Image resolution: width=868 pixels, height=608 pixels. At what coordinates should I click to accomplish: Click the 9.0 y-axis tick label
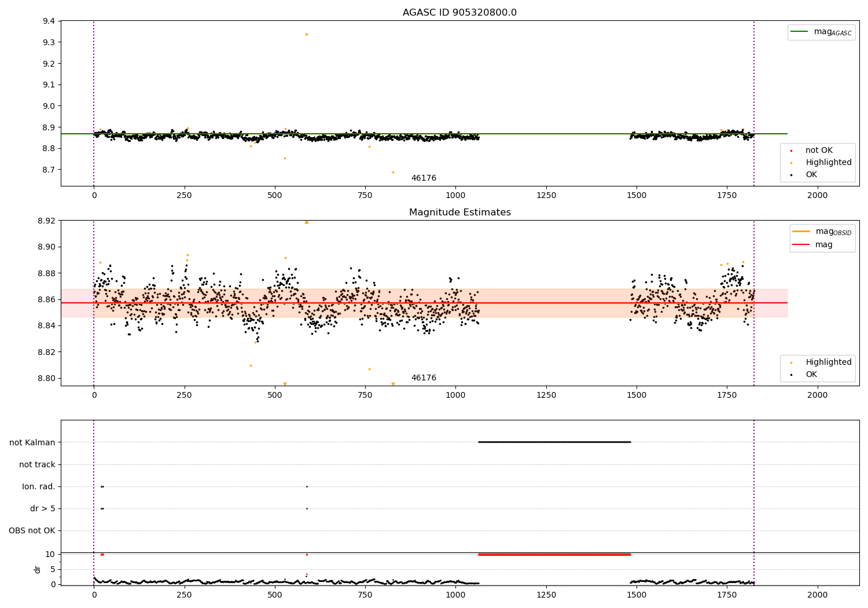[49, 106]
